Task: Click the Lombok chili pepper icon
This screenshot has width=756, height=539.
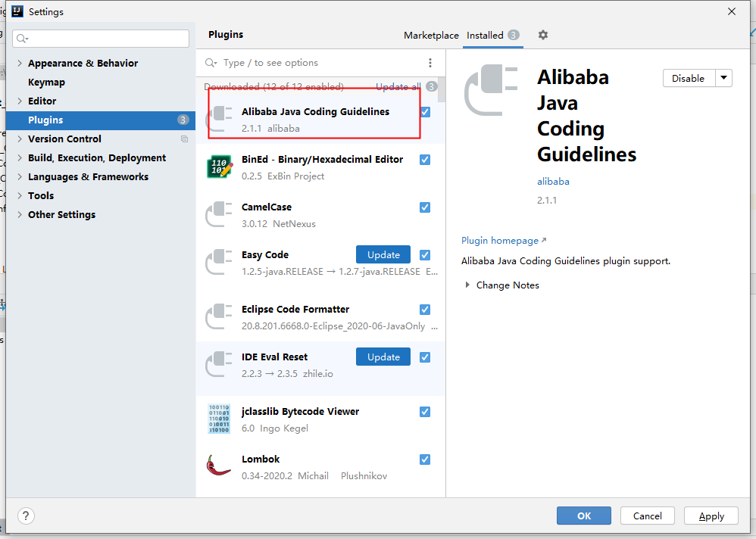Action: (218, 466)
